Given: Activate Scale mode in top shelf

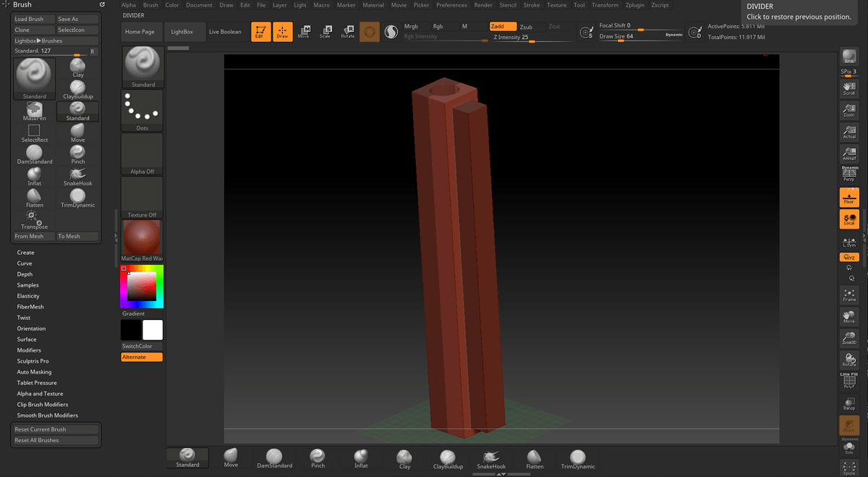Looking at the screenshot, I should point(325,32).
